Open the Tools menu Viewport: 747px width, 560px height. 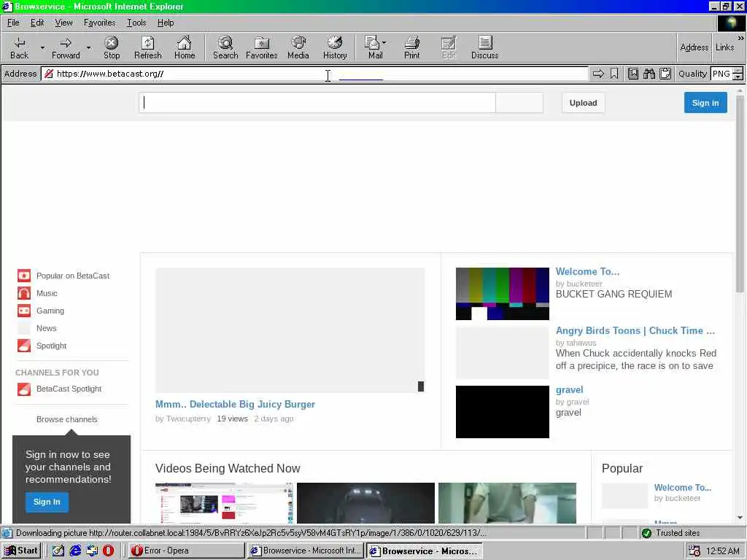pyautogui.click(x=136, y=23)
